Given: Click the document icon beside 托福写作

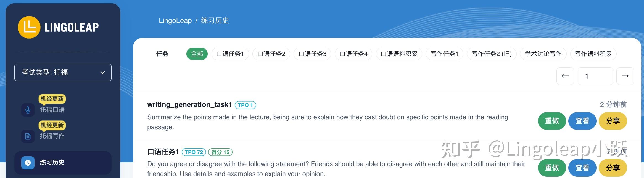Looking at the screenshot, I should [x=28, y=136].
